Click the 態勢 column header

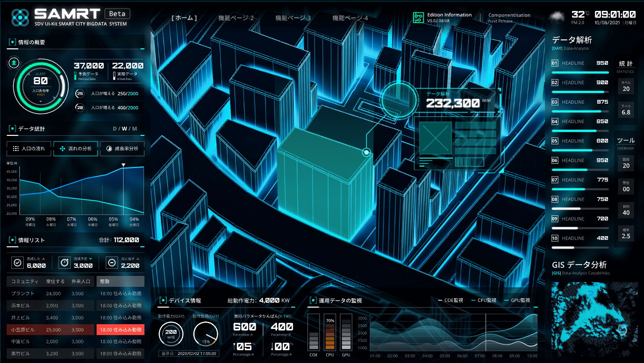103,281
